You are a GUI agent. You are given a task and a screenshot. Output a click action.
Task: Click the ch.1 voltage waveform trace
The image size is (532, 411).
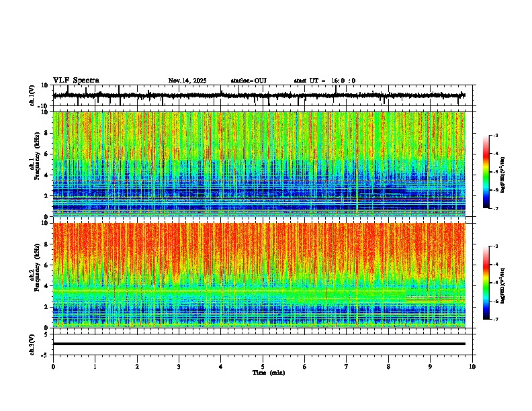[259, 95]
